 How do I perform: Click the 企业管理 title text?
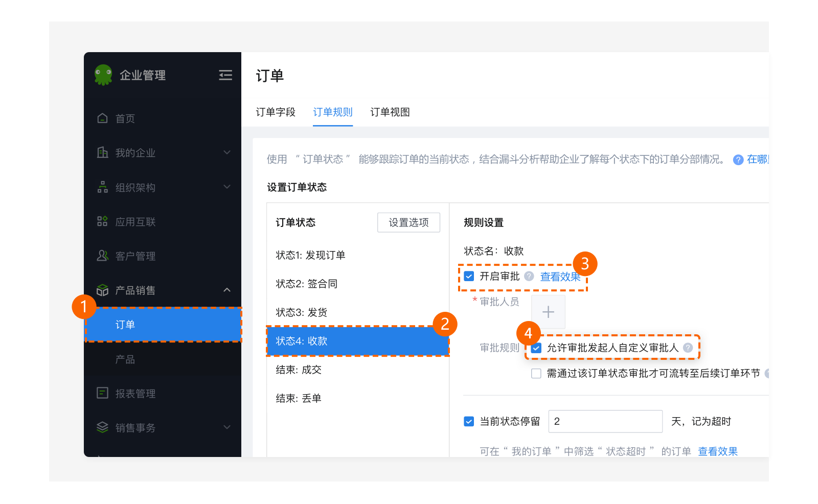click(x=143, y=75)
